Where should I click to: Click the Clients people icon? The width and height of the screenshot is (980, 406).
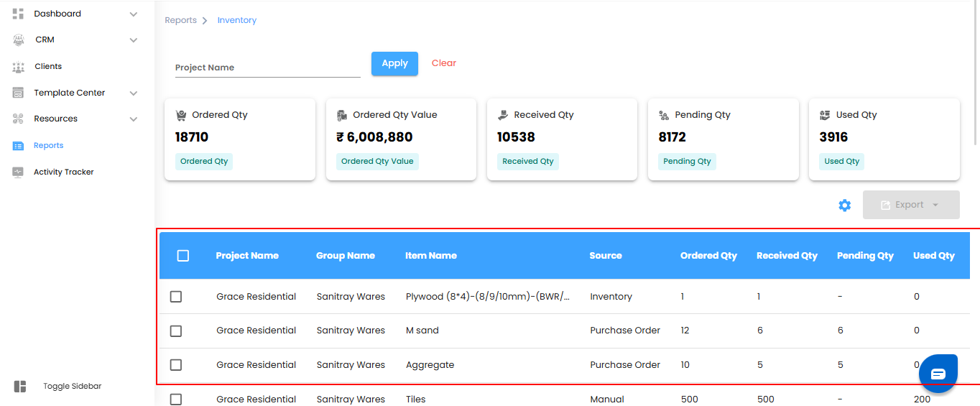tap(19, 67)
